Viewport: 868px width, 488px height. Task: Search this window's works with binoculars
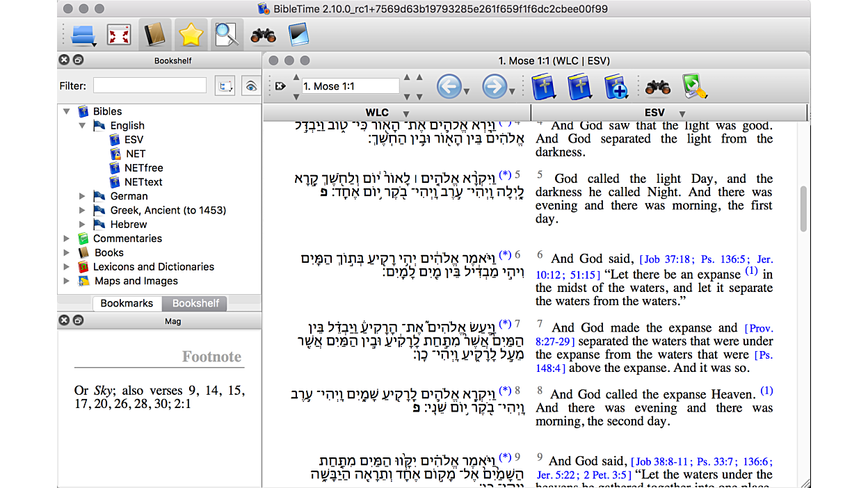[657, 88]
